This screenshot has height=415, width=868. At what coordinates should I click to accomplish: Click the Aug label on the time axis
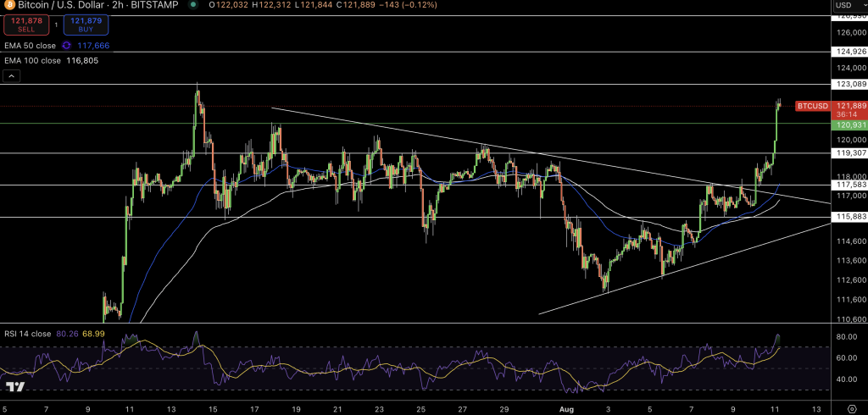coord(565,409)
